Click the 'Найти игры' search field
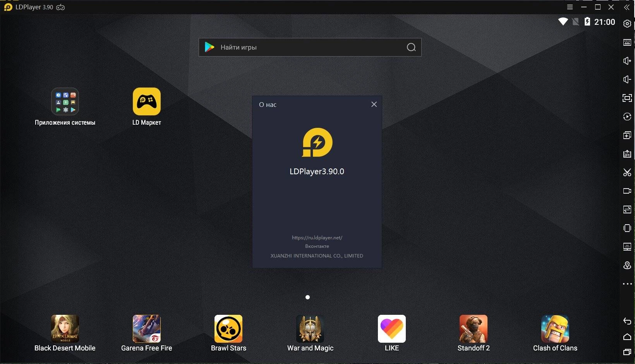Image resolution: width=635 pixels, height=364 pixels. pyautogui.click(x=310, y=47)
